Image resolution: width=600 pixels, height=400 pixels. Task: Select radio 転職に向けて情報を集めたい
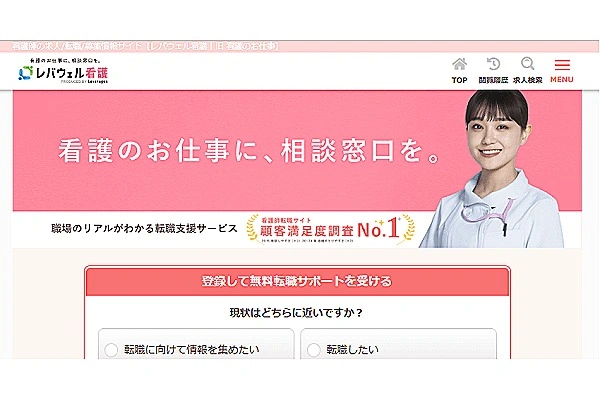[x=111, y=350]
